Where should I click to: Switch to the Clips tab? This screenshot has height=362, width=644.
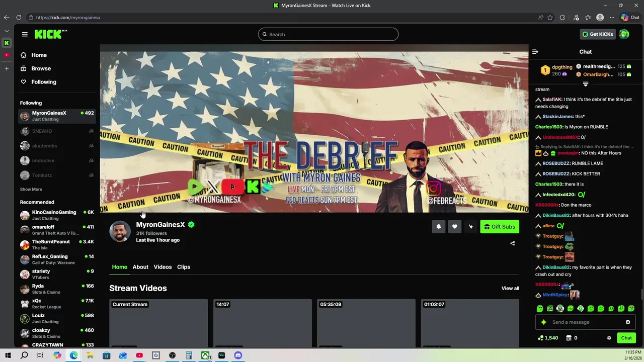(x=184, y=267)
